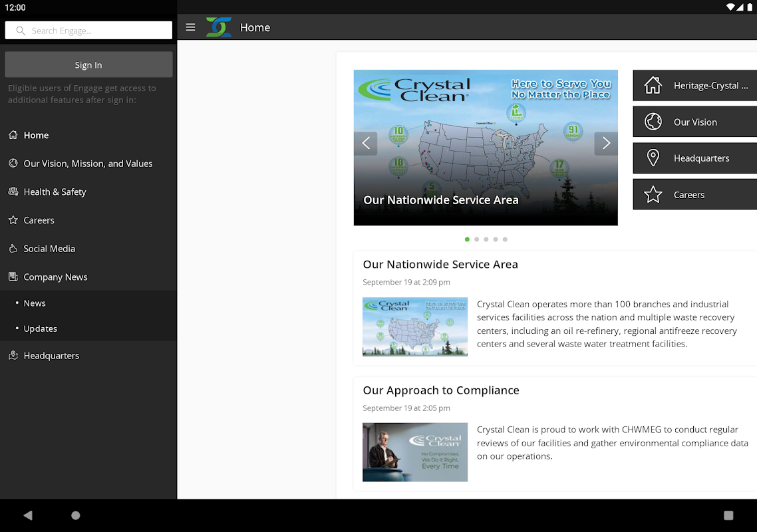Collapse the Company News section
The height and width of the screenshot is (532, 757).
tap(88, 277)
